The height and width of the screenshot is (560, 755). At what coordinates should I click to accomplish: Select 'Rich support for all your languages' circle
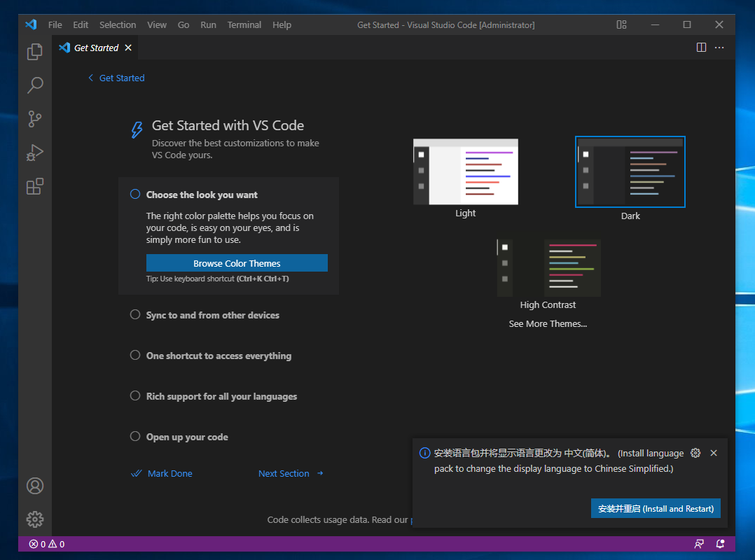point(135,395)
